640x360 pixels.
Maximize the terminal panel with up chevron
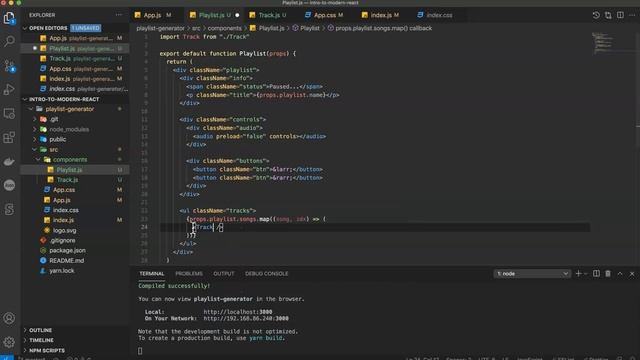620,273
